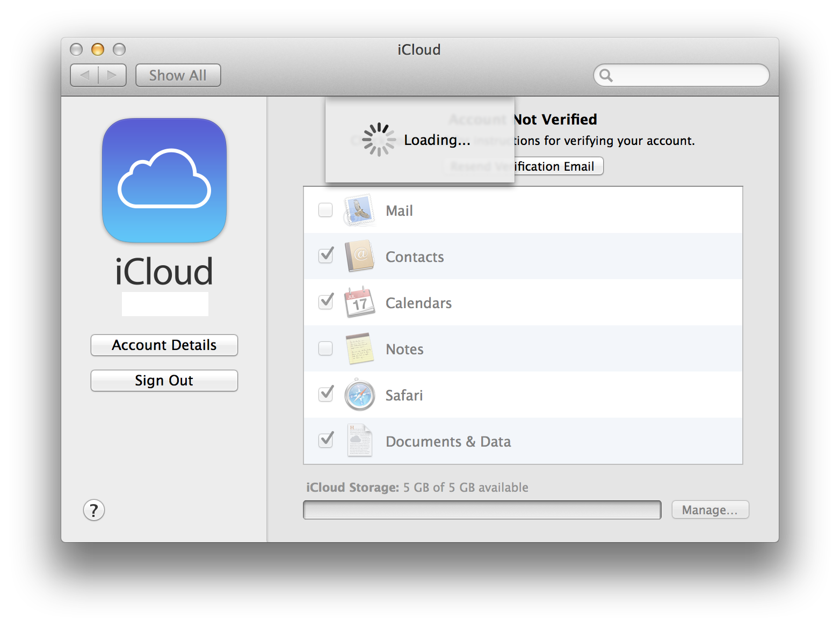Image resolution: width=840 pixels, height=627 pixels.
Task: Open Account Details
Action: tap(164, 345)
